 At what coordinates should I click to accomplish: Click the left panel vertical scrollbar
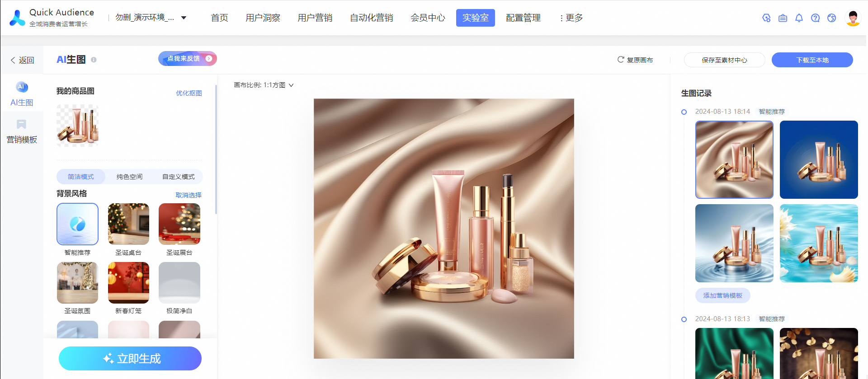click(216, 149)
